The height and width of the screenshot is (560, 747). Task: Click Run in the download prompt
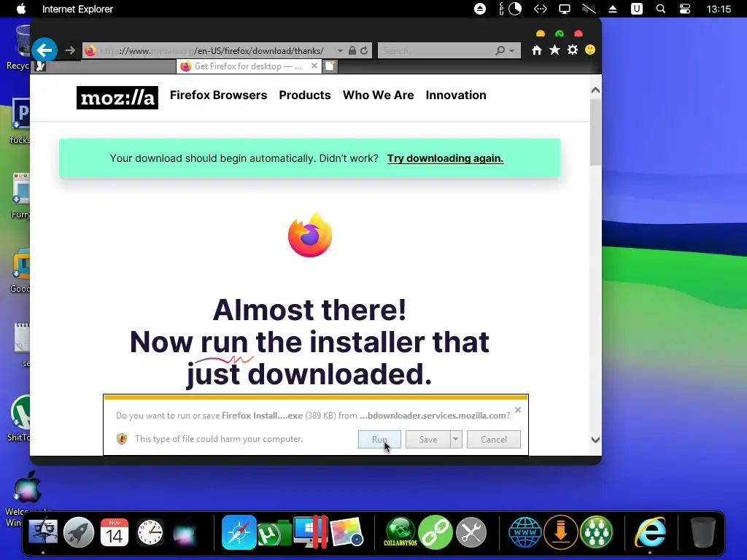point(379,439)
